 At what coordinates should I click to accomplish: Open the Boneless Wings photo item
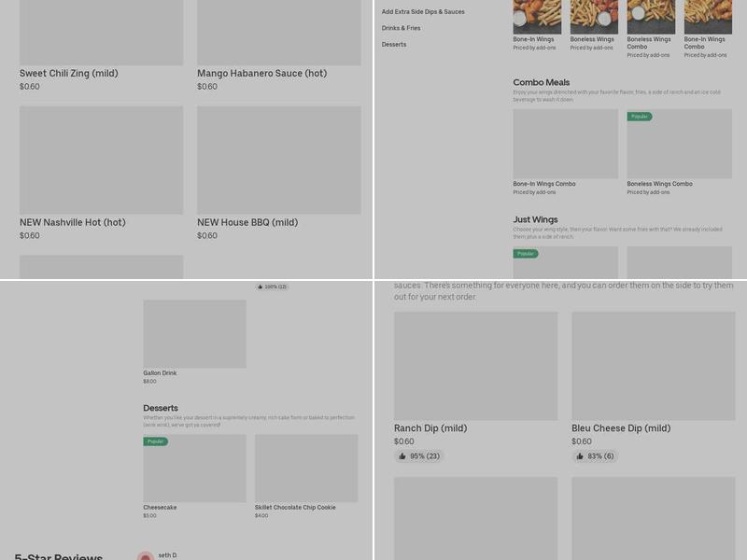pyautogui.click(x=594, y=16)
